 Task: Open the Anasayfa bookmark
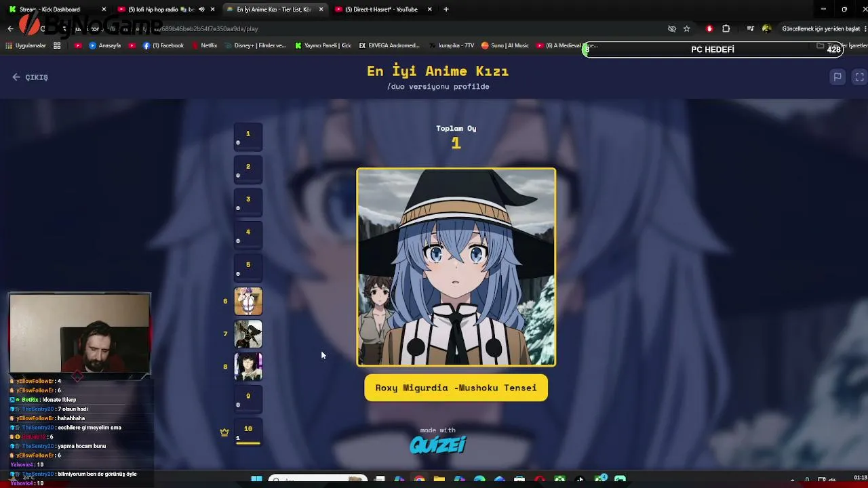[x=105, y=45]
